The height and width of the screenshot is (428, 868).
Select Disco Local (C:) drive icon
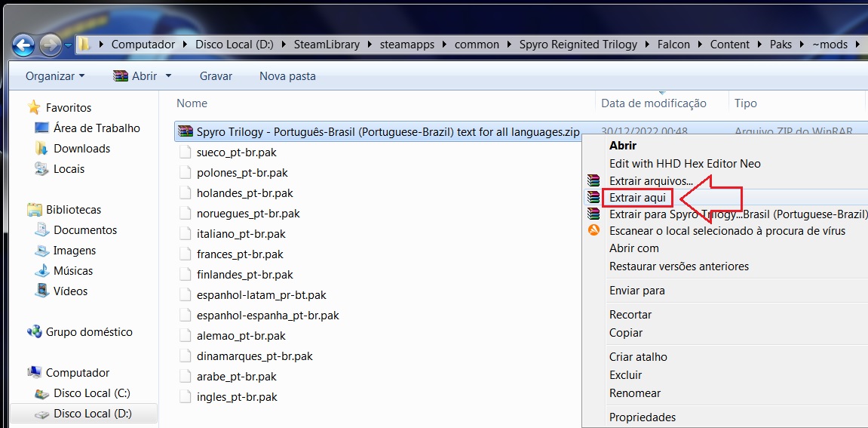(x=42, y=393)
